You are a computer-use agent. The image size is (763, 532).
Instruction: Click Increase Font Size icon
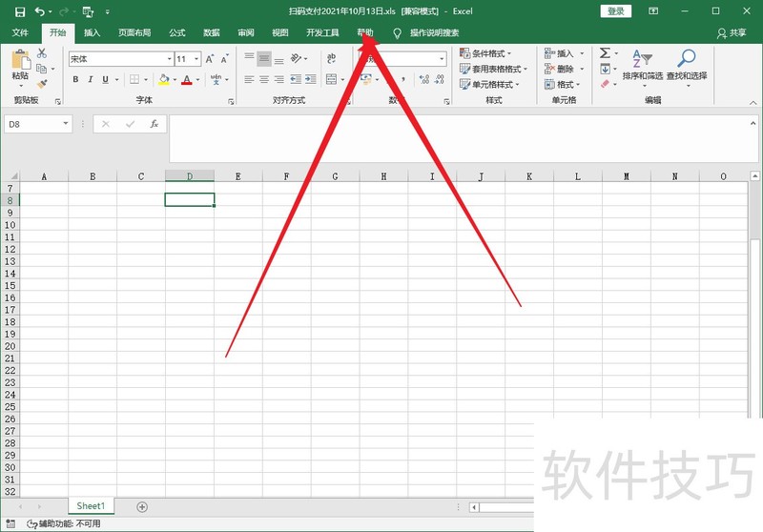(x=210, y=59)
